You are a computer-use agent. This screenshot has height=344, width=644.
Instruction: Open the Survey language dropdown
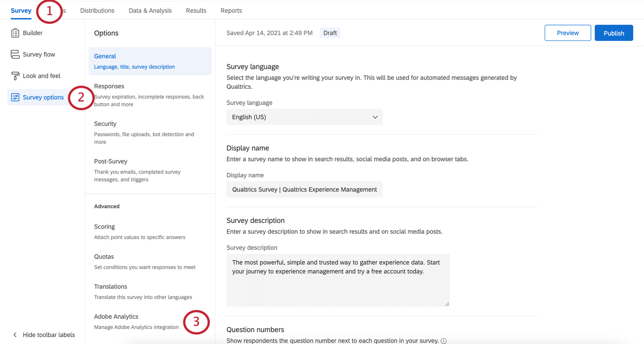pos(304,117)
